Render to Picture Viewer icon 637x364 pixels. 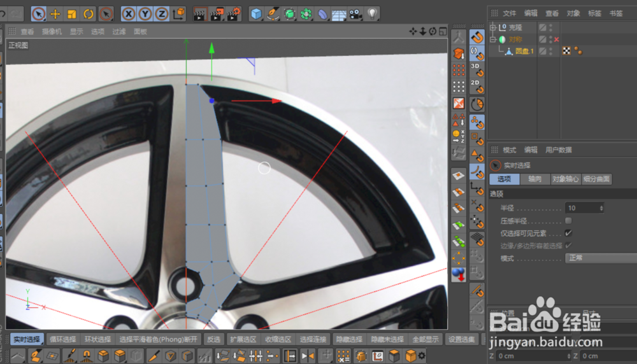[x=217, y=14]
